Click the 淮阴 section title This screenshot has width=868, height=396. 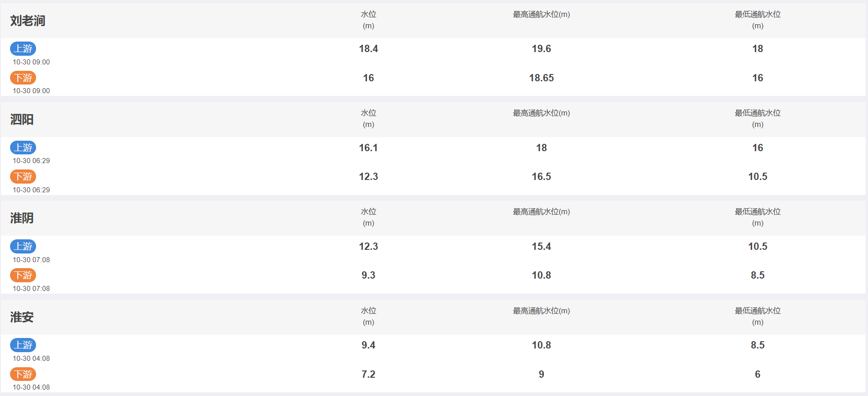[22, 218]
